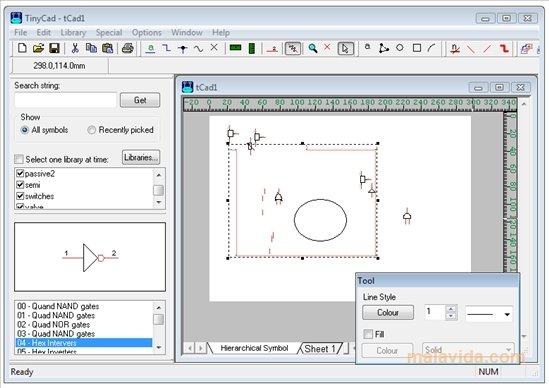Uncheck the semi library
The image size is (549, 388).
tap(20, 185)
